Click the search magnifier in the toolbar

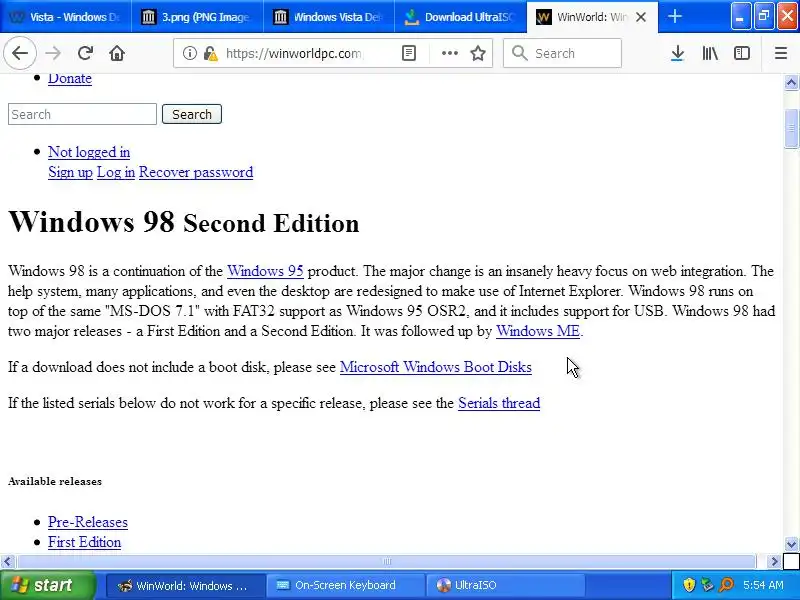pos(519,53)
